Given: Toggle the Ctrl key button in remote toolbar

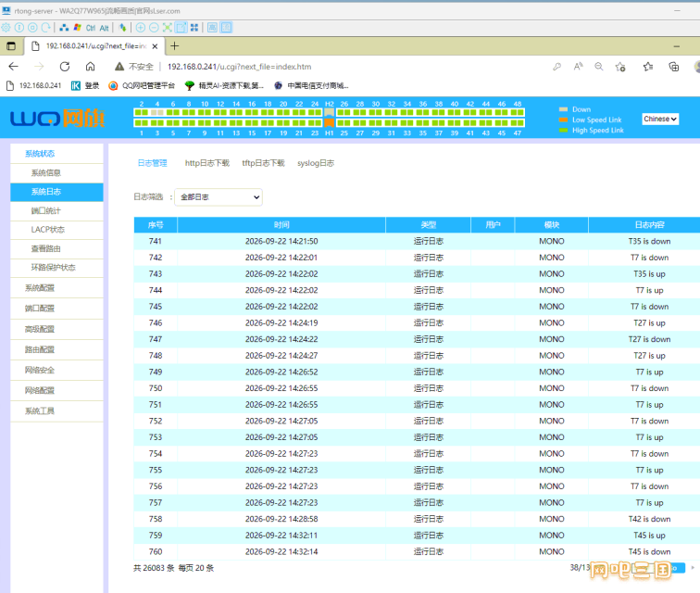Looking at the screenshot, I should [91, 28].
